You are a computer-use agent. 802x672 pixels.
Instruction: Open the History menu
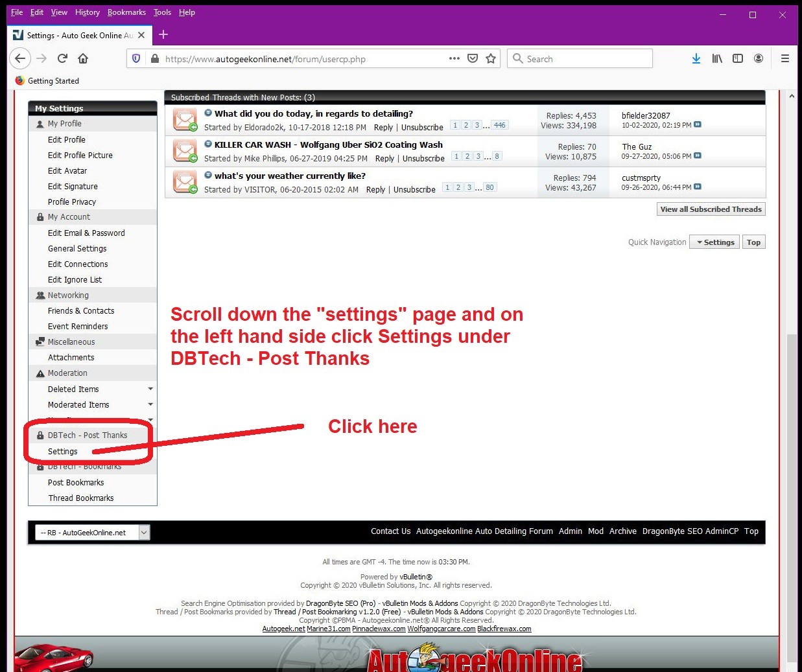tap(88, 12)
